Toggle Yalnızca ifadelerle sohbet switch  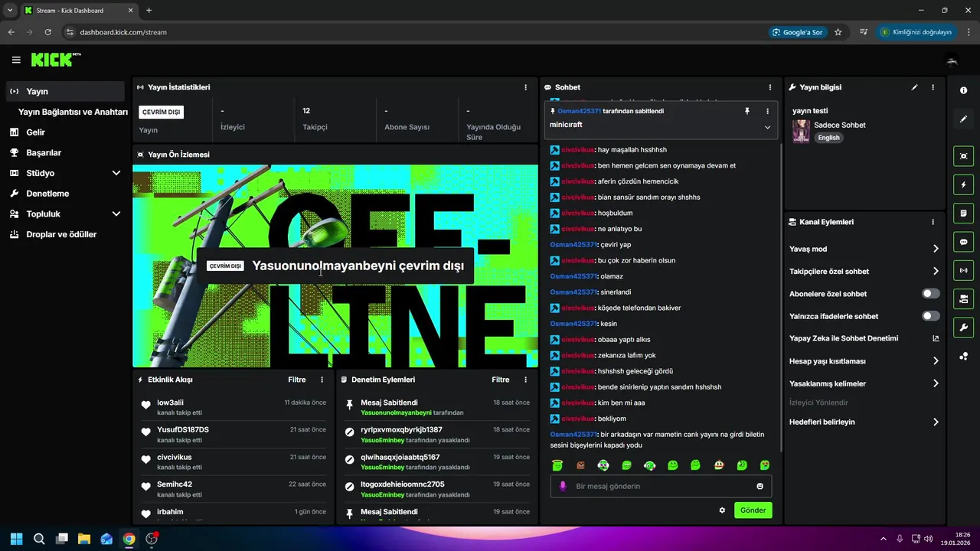(x=930, y=316)
